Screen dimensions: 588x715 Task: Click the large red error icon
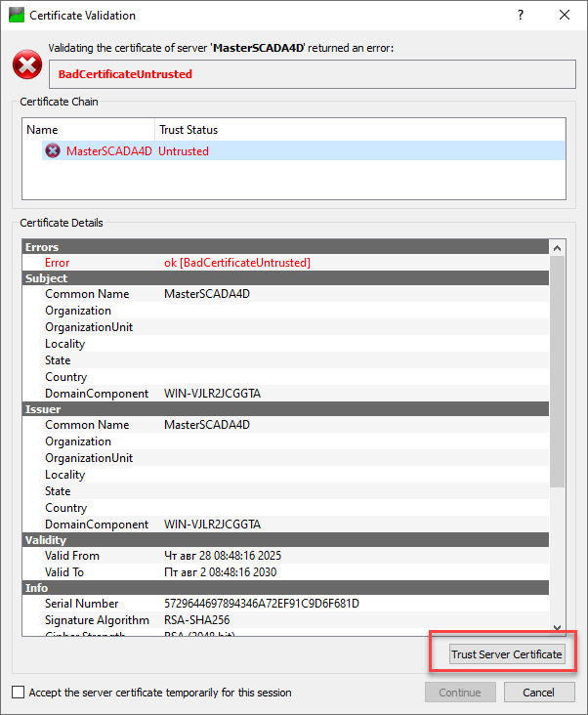(27, 65)
